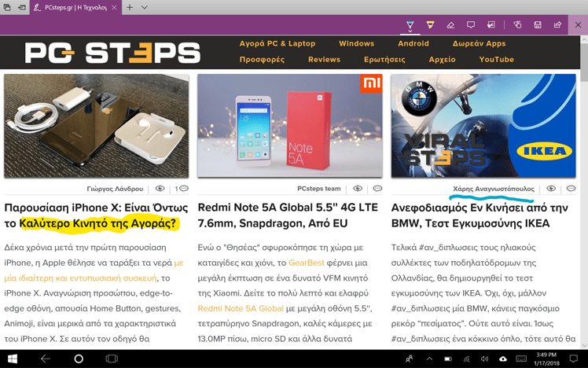588x368 pixels.
Task: Exit web notes mode
Action: (578, 24)
